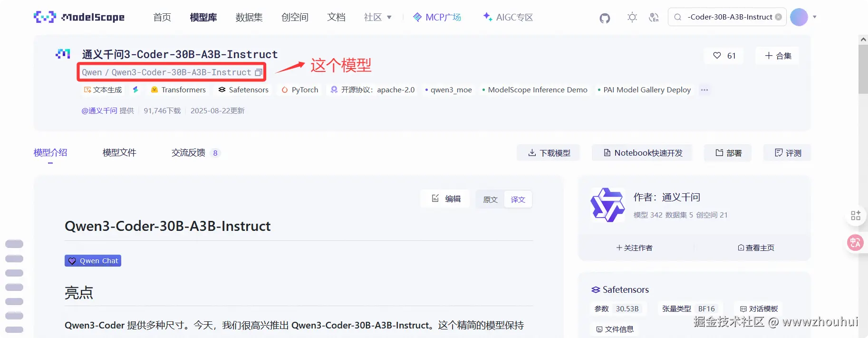Switch to the 交流反馈 tab
Screen dimensions: 868x338
click(196, 152)
